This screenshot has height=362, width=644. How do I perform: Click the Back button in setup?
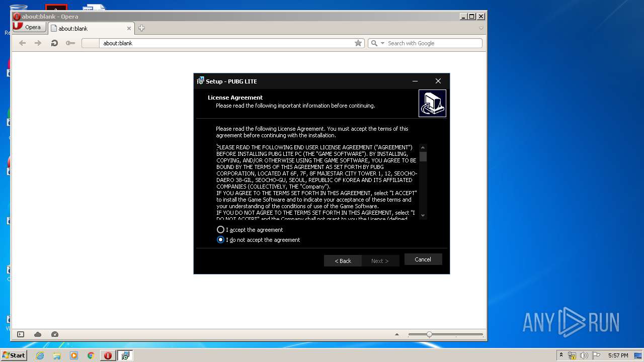(x=343, y=260)
